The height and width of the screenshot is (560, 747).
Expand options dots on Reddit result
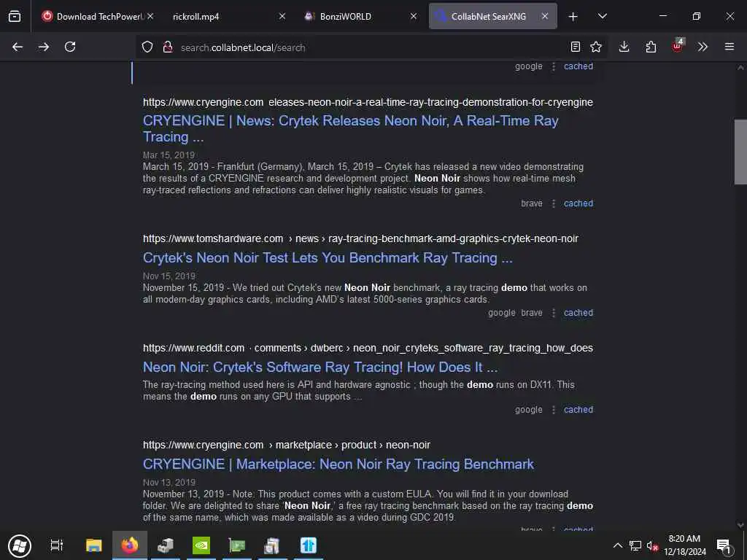click(x=554, y=410)
